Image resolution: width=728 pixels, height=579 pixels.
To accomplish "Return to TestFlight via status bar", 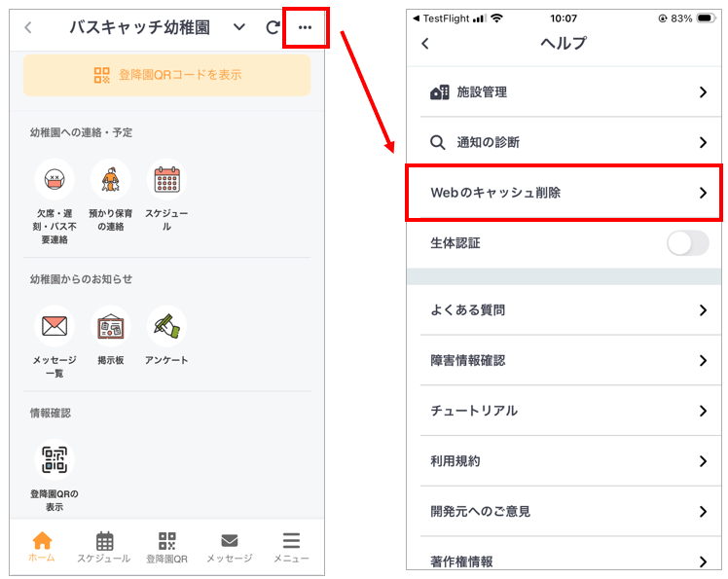I will pyautogui.click(x=441, y=18).
